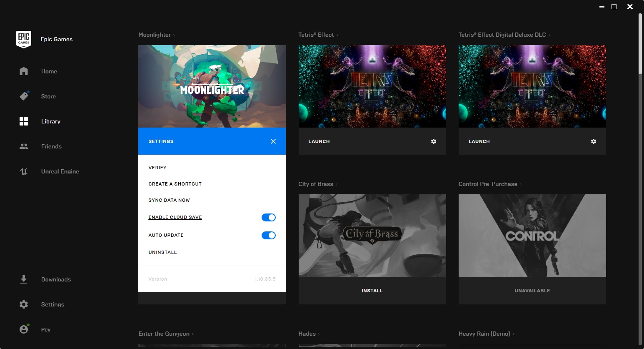This screenshot has width=644, height=349.
Task: Click the City of Brass cover art
Action: click(x=372, y=236)
